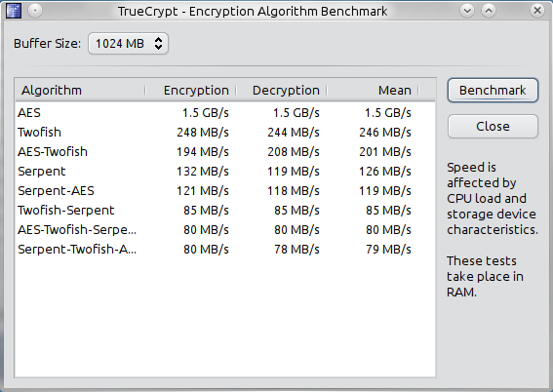Select the Twofish-Serpent row

[225, 211]
